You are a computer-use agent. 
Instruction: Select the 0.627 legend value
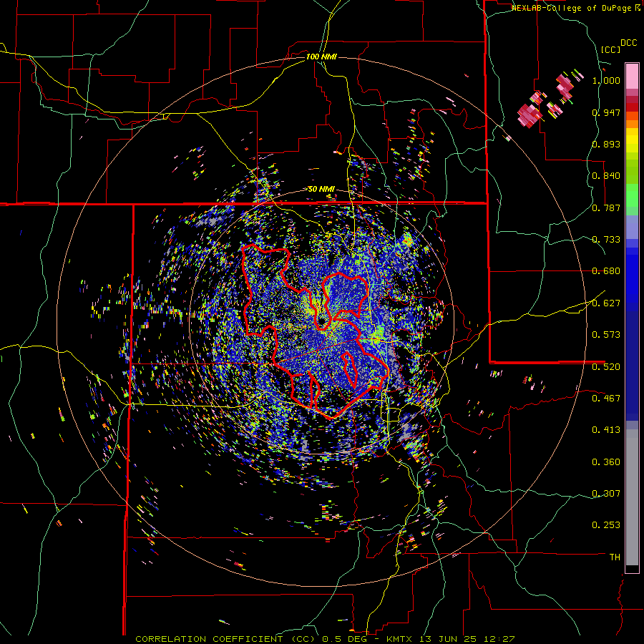tap(606, 303)
